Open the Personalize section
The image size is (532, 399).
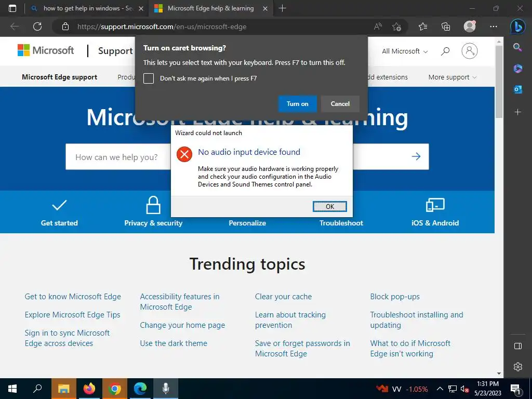point(247,223)
